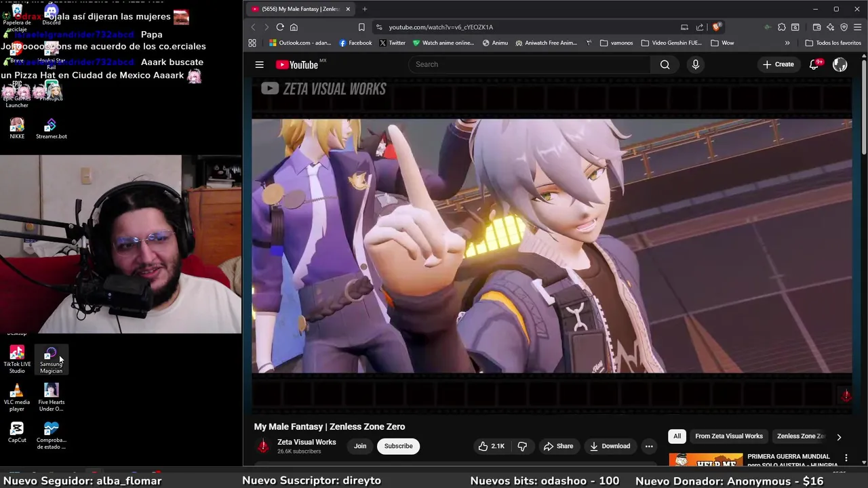Open options for the PRIMERA GUERRA MUNDIAL video
This screenshot has width=868, height=488.
pos(846,458)
